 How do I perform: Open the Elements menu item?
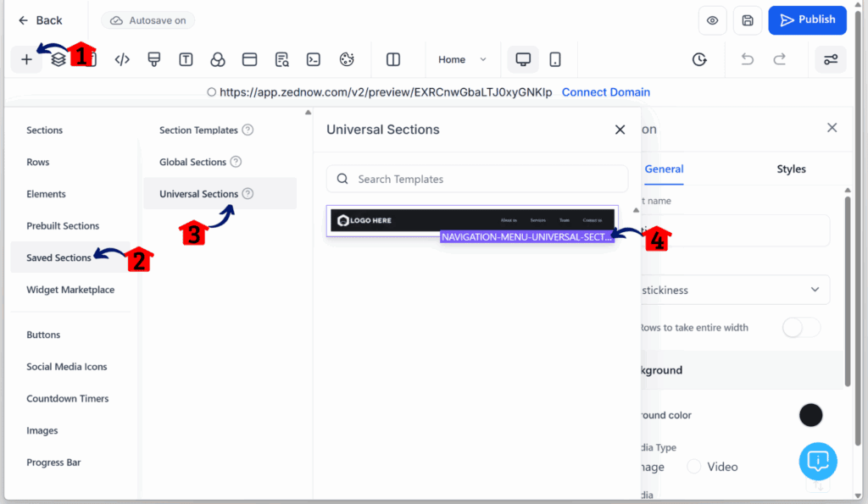pyautogui.click(x=46, y=194)
